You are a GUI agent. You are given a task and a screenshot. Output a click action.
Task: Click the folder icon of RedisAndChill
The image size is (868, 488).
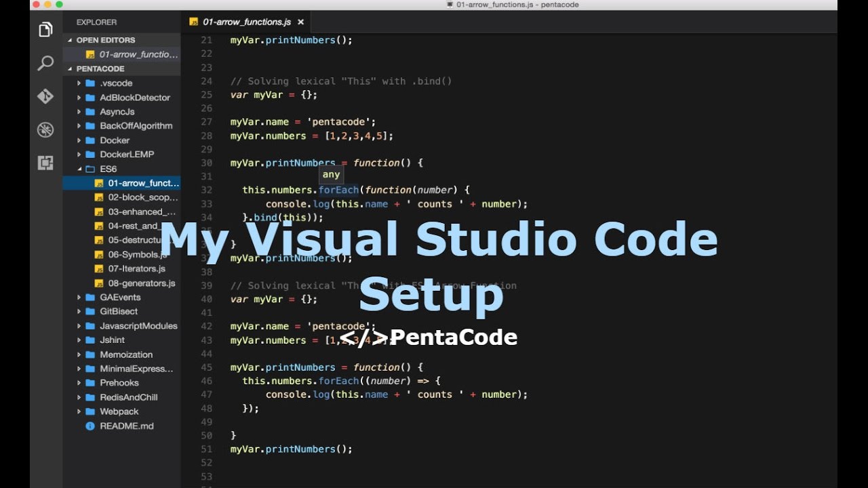[x=90, y=397]
